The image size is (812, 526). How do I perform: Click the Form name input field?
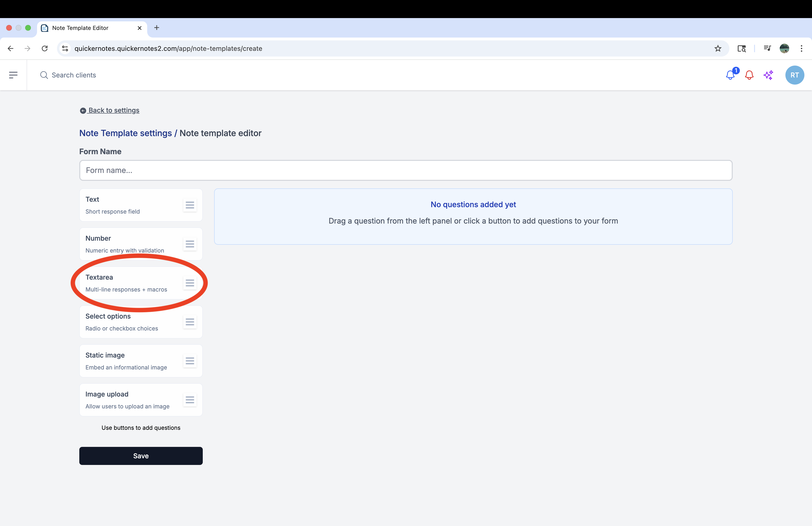pos(406,170)
